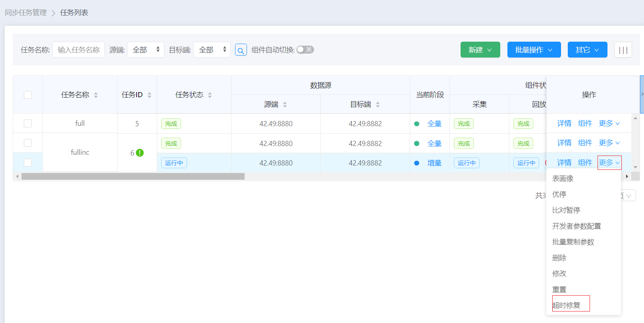Sort by 任务状态 column arrows
The width and height of the screenshot is (644, 323).
pyautogui.click(x=210, y=95)
